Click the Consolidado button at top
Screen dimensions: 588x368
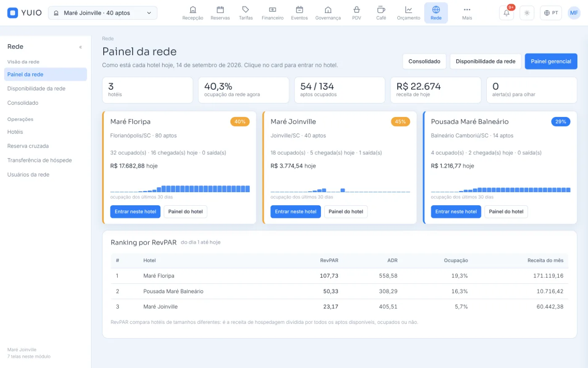click(x=424, y=61)
